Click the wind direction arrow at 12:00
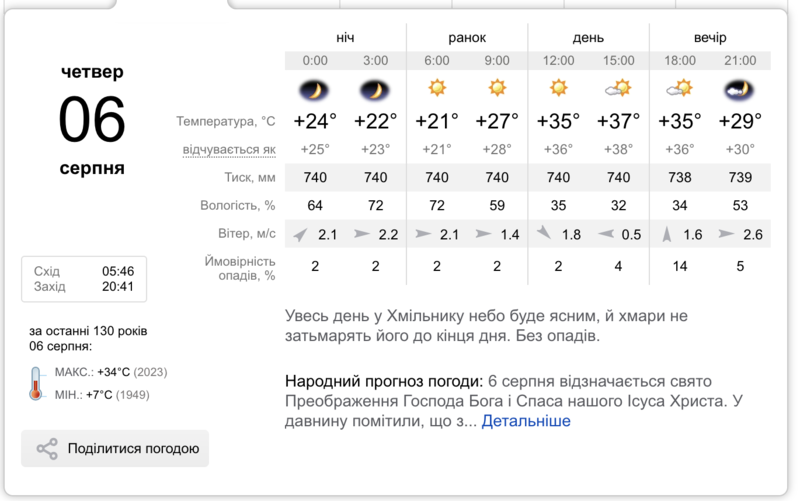The width and height of the screenshot is (800, 501). [544, 233]
